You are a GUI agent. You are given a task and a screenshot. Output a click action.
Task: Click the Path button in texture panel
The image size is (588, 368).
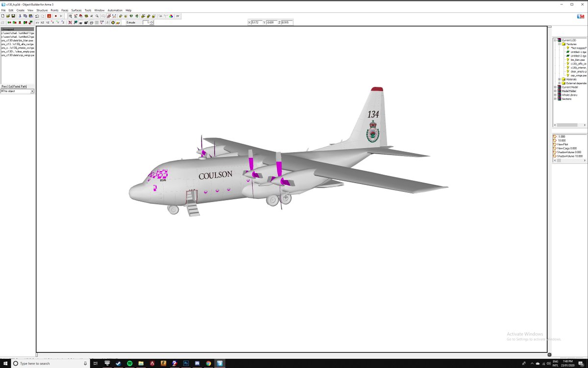(x=24, y=86)
